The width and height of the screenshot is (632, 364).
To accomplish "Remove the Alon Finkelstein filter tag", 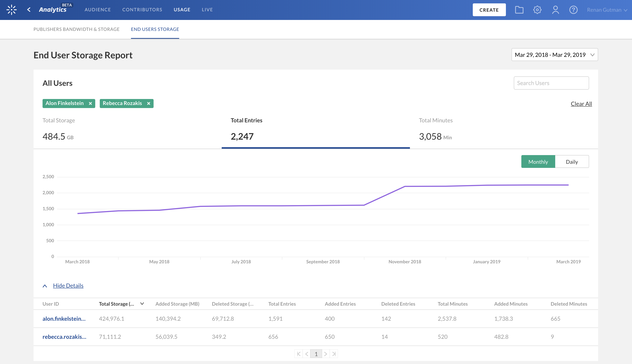I will pos(90,104).
